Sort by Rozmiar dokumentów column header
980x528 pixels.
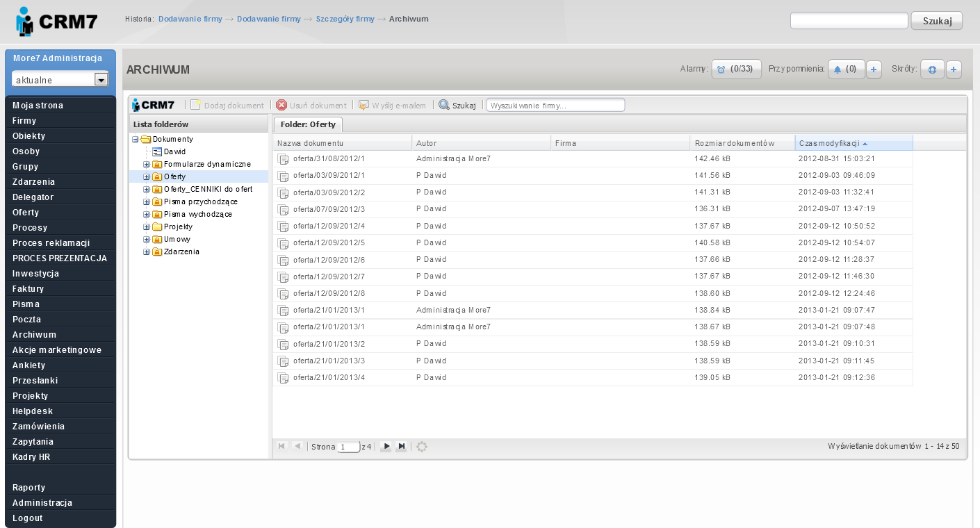coord(742,143)
